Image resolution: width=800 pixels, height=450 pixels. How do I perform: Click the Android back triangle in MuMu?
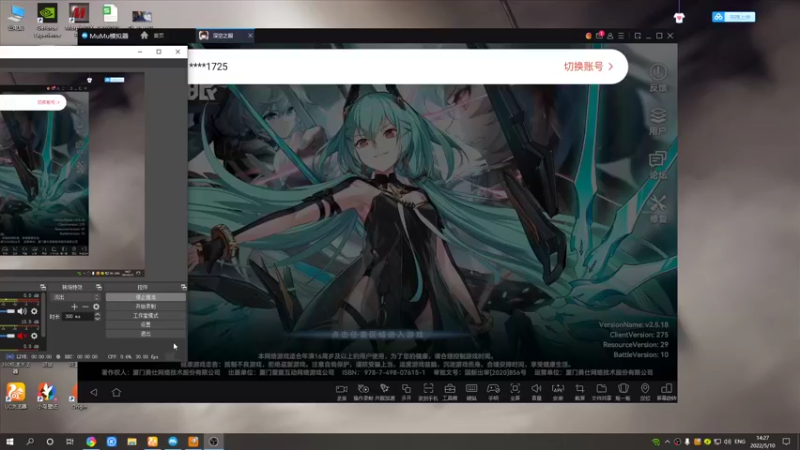pos(94,392)
